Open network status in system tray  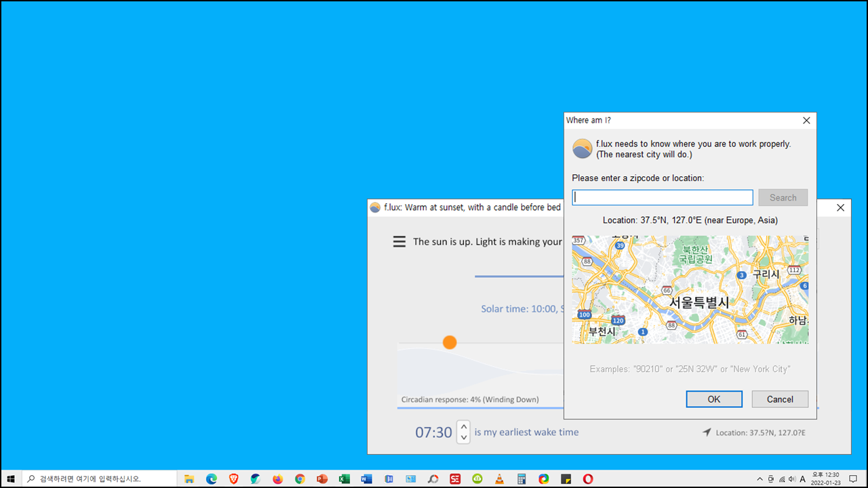pyautogui.click(x=781, y=479)
